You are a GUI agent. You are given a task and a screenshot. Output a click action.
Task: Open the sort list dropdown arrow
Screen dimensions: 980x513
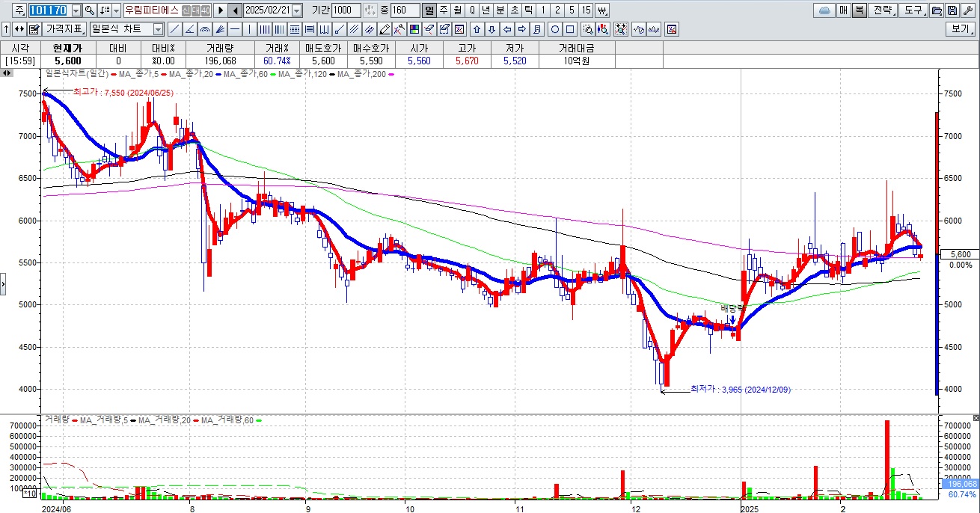click(116, 10)
